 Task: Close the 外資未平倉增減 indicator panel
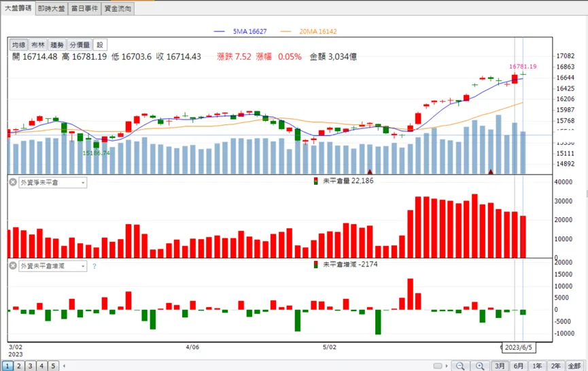(x=13, y=266)
